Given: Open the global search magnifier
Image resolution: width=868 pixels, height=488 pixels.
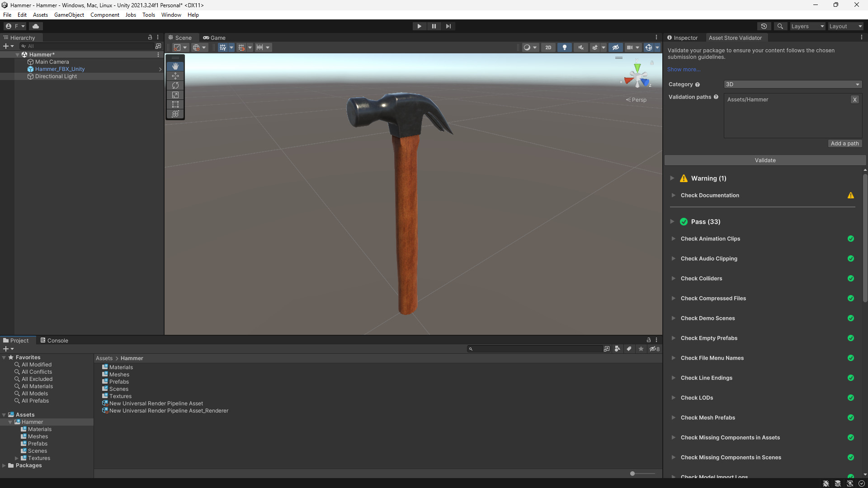Looking at the screenshot, I should pyautogui.click(x=780, y=26).
